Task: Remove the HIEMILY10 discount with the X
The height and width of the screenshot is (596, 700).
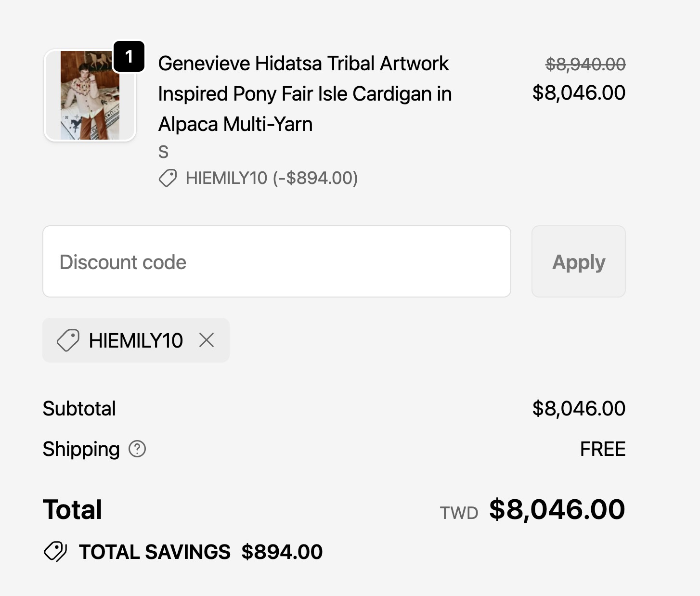Action: click(207, 340)
